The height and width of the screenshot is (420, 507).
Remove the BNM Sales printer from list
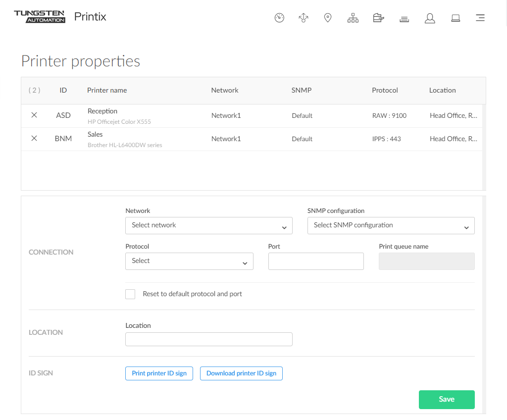point(34,138)
